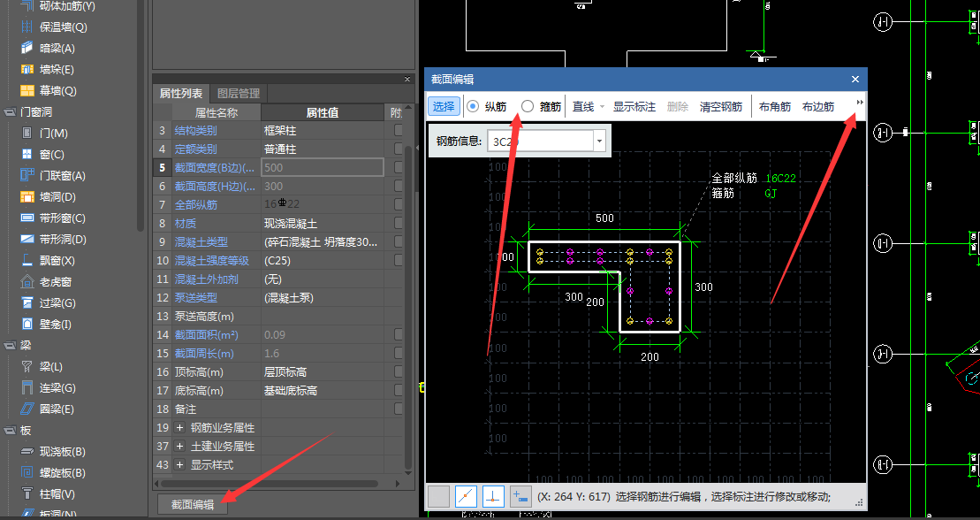This screenshot has width=980, height=520.
Task: Click the 16C22 label in section drawing
Action: (780, 179)
